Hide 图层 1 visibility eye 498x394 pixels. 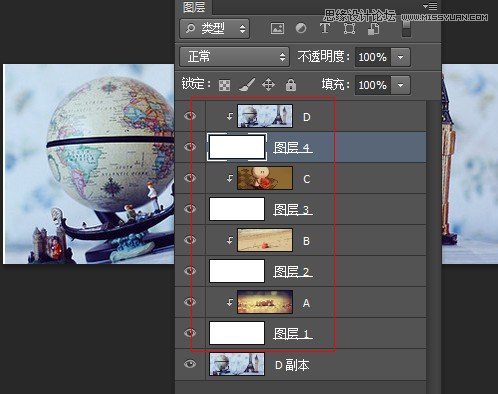click(190, 333)
